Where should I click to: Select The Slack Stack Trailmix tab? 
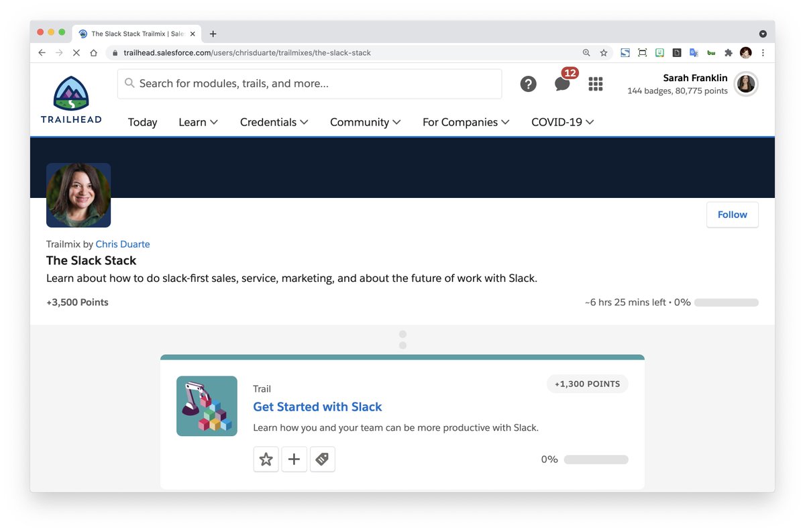click(x=137, y=34)
